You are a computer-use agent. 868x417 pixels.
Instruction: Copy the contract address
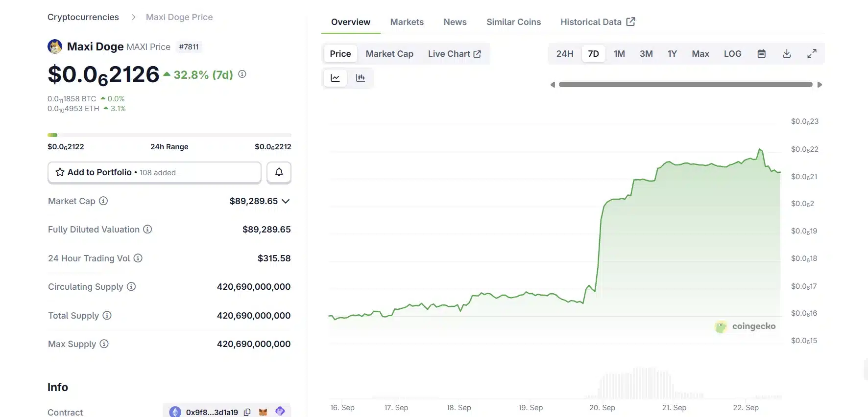247,412
